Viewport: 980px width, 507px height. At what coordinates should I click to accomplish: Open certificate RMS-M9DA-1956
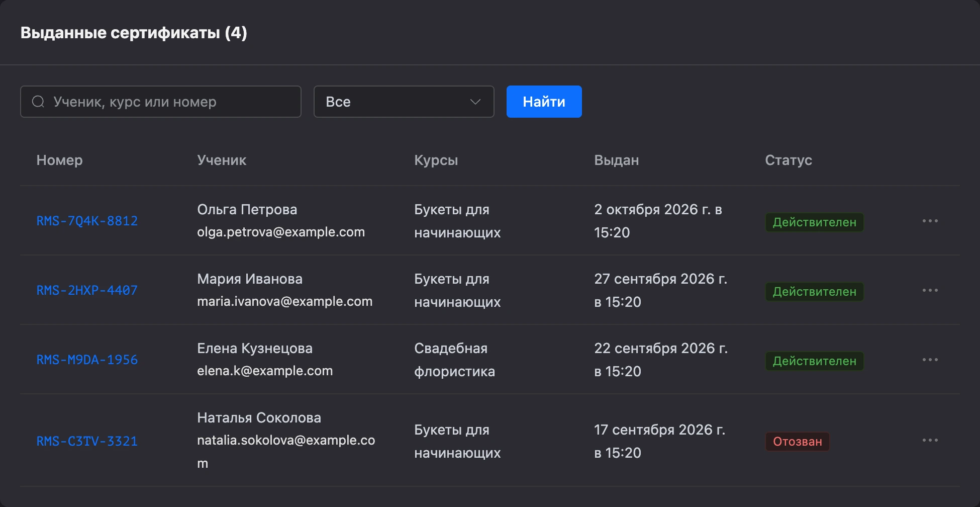point(87,360)
